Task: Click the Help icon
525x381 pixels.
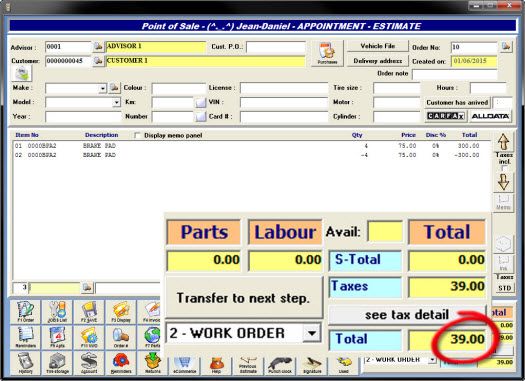Action: pos(216,366)
